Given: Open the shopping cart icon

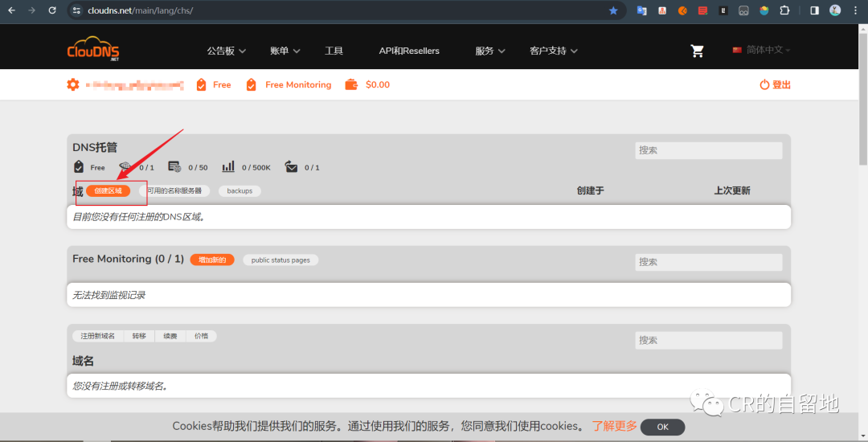Looking at the screenshot, I should [697, 51].
